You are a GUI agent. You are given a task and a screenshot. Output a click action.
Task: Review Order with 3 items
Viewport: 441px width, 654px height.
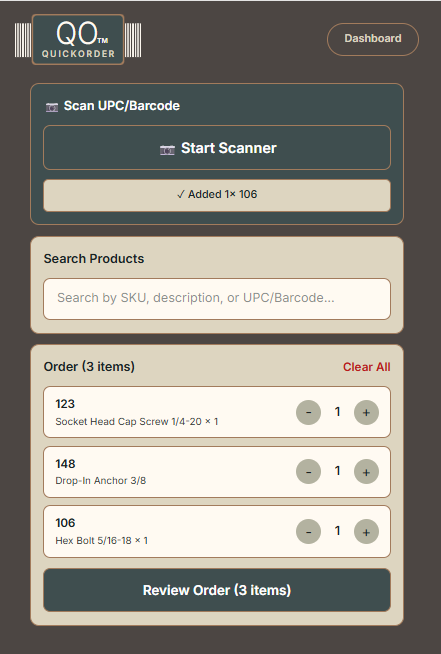pyautogui.click(x=217, y=590)
